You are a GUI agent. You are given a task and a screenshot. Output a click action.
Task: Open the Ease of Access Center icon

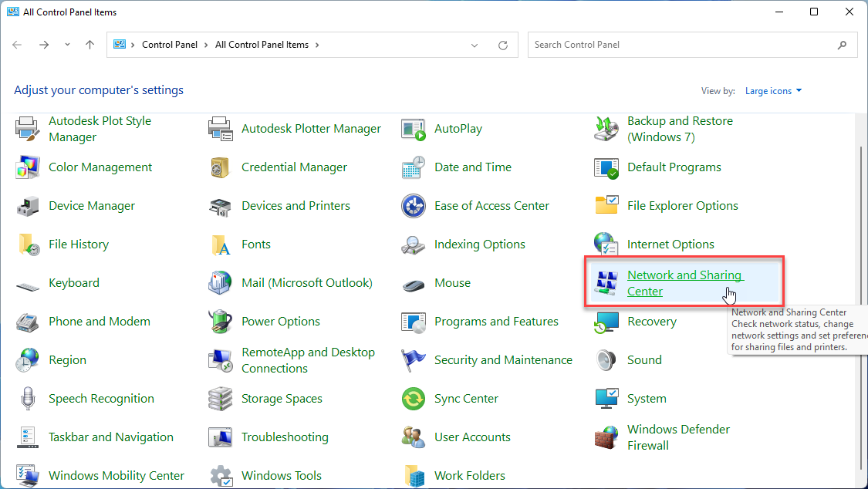click(x=413, y=206)
